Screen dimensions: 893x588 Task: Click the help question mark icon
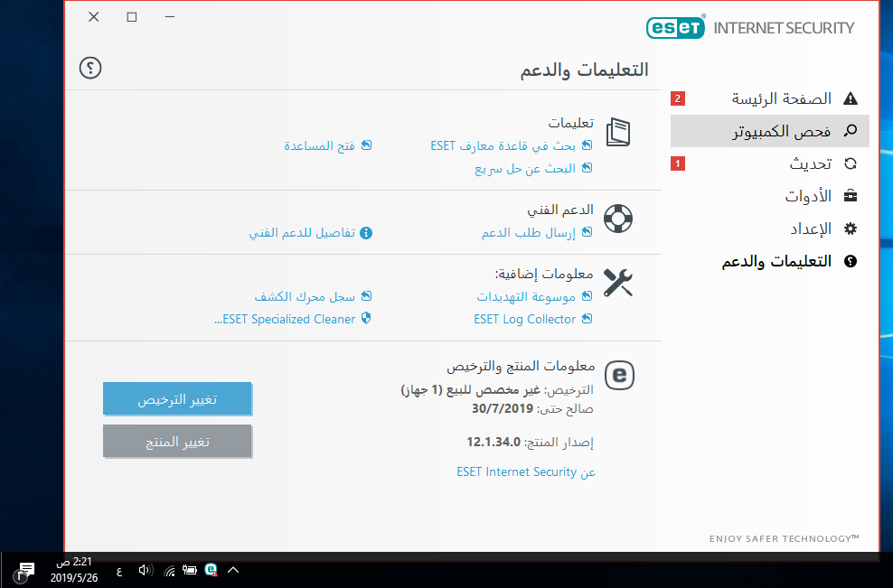[90, 68]
